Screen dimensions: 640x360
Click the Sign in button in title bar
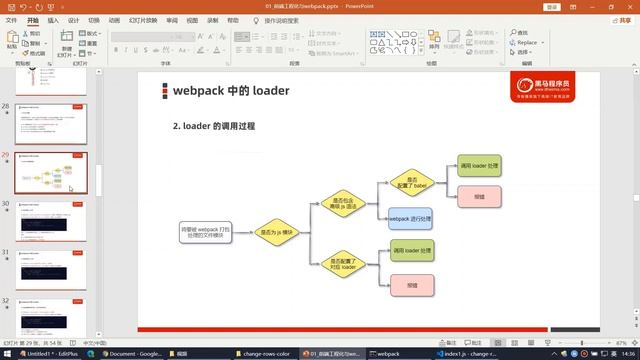552,7
